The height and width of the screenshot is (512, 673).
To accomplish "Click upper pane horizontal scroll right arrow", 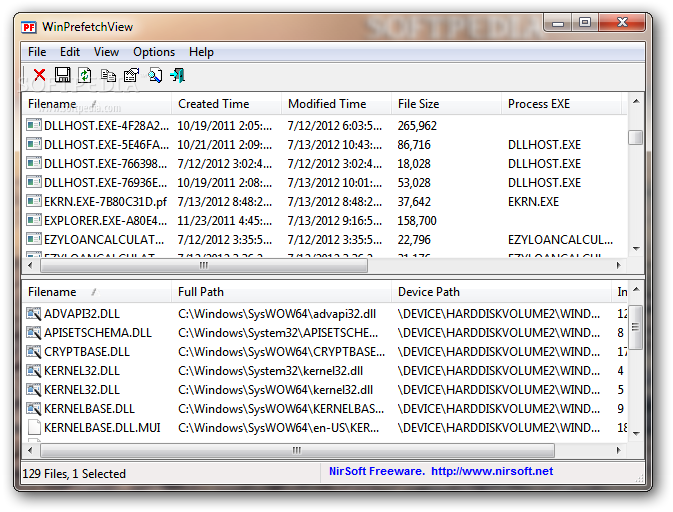I will [618, 265].
